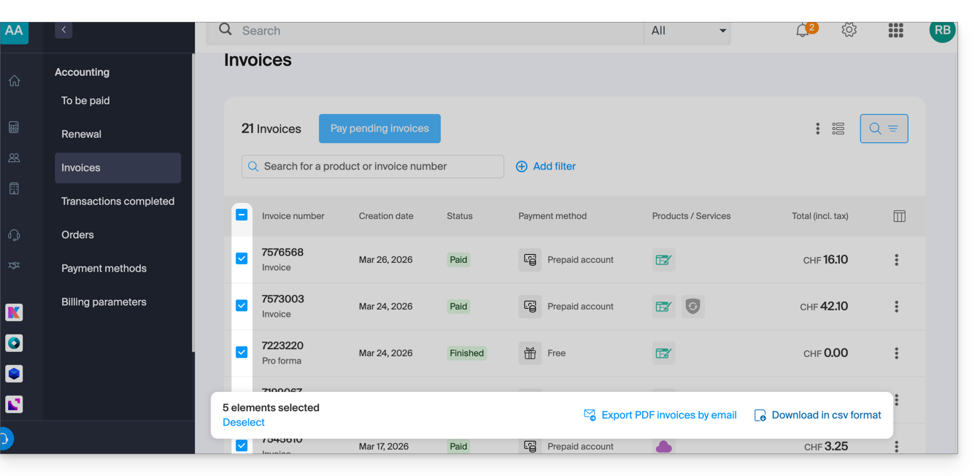Screen dimensions: 980x476
Task: Click Download in csv format
Action: [x=817, y=415]
